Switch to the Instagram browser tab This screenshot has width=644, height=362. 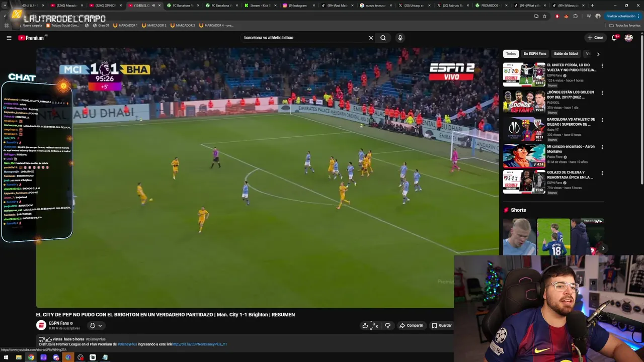click(298, 6)
